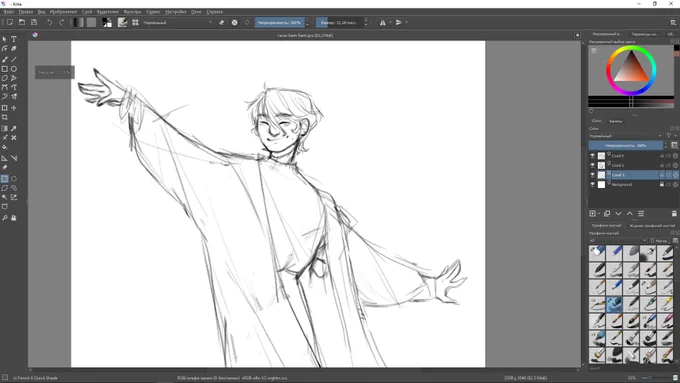Hide the selected Слой 1 layer
This screenshot has height=383, width=680.
[592, 175]
